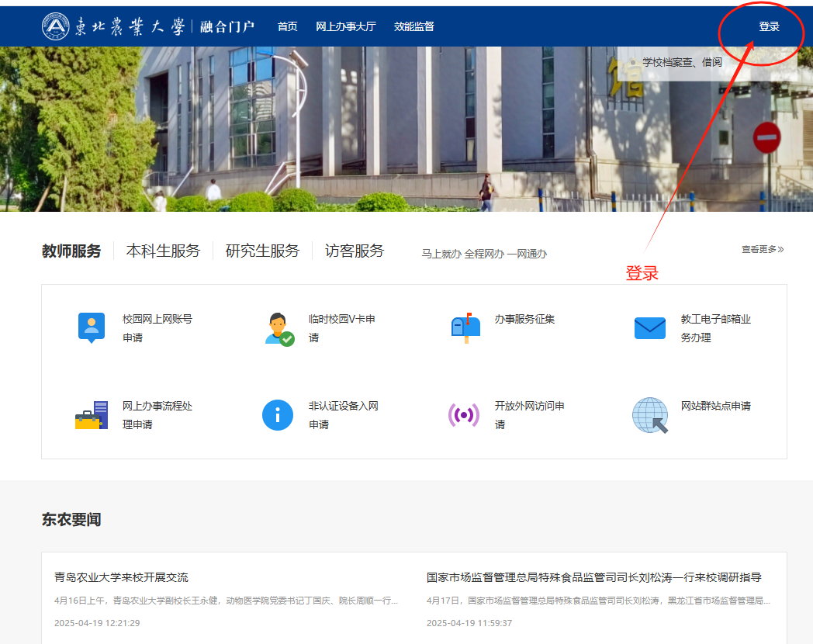Click the temporary campus V-card icon

[x=278, y=328]
